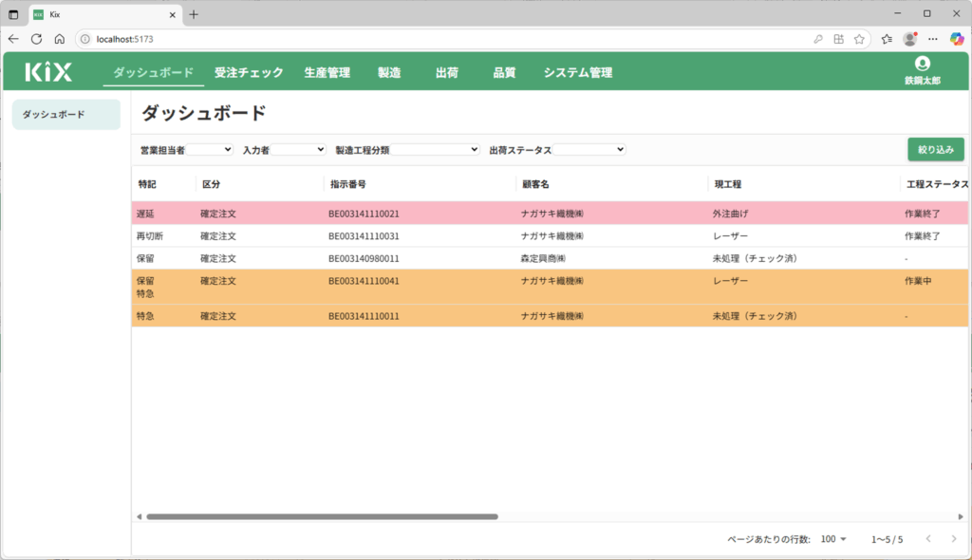Open the 入力者 dropdown
972x560 pixels.
click(298, 149)
